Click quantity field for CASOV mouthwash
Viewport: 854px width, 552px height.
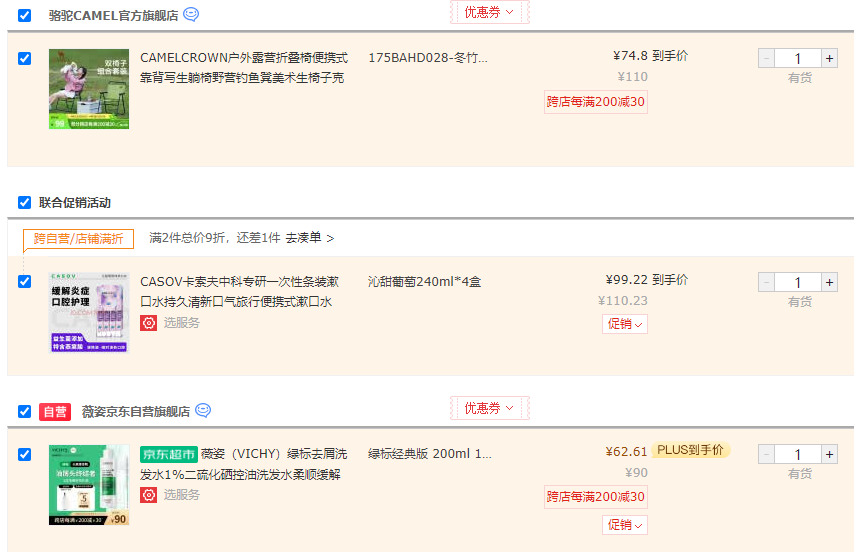click(x=798, y=282)
